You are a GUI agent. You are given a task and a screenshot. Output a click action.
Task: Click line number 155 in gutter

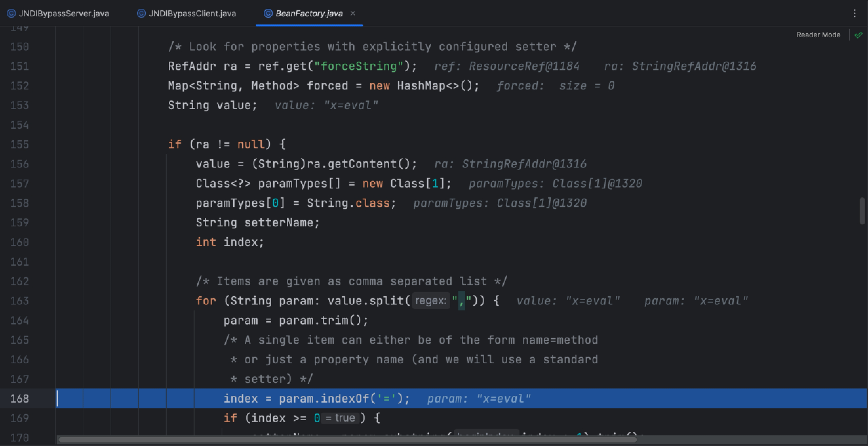tap(20, 144)
